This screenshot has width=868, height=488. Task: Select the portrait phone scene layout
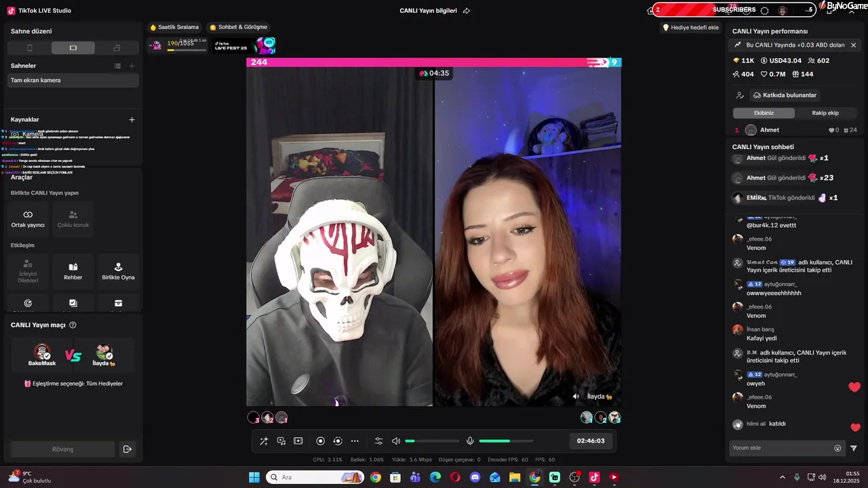29,48
